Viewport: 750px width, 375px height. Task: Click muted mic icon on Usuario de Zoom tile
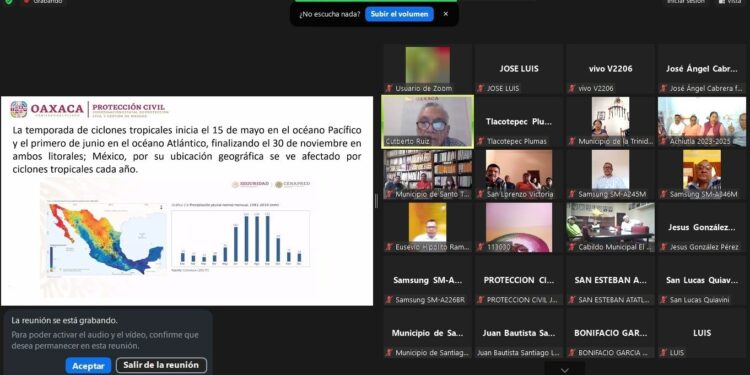click(x=389, y=88)
